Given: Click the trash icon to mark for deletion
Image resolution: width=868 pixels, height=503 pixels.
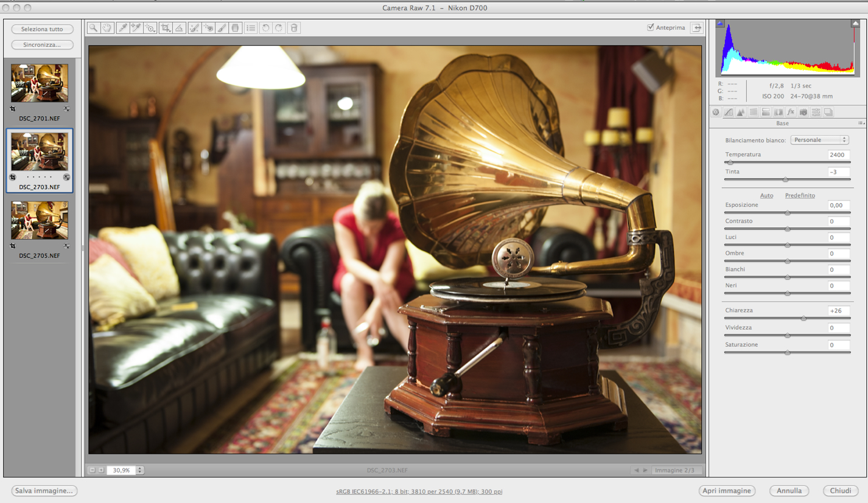Looking at the screenshot, I should (294, 28).
